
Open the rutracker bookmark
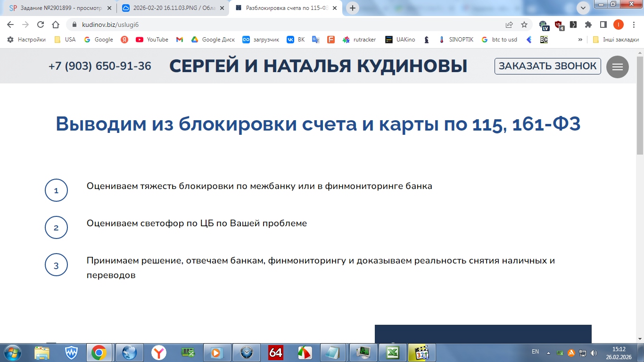click(x=359, y=40)
